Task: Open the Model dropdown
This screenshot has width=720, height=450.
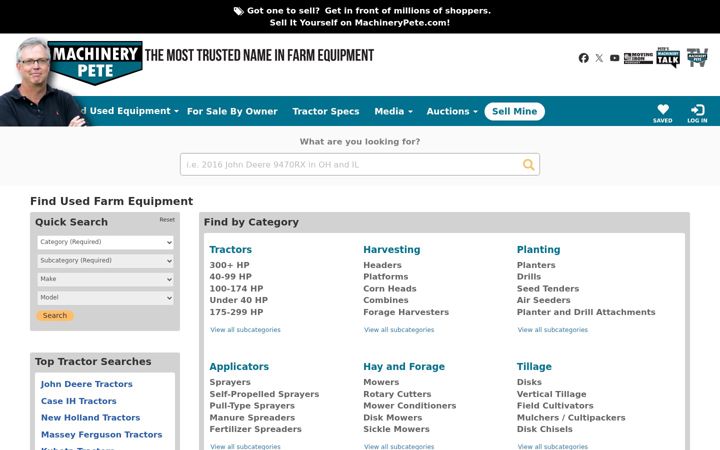Action: tap(105, 298)
